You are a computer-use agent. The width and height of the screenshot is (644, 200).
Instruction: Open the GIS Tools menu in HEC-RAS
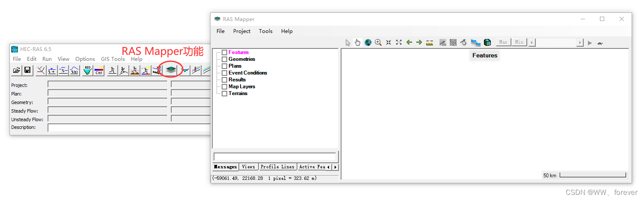113,59
